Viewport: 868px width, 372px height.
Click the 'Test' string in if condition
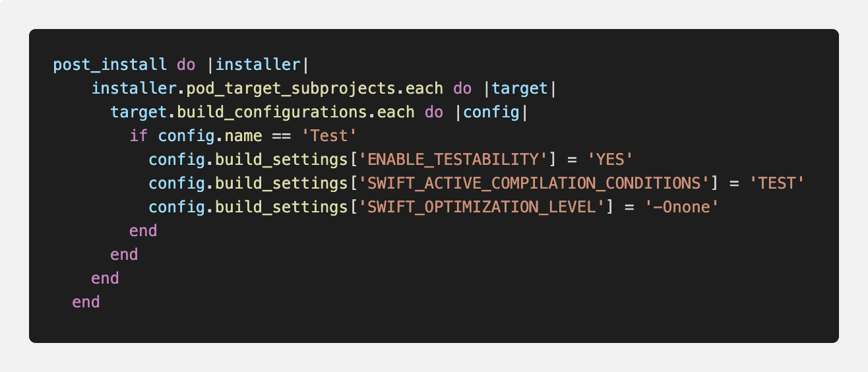point(329,136)
